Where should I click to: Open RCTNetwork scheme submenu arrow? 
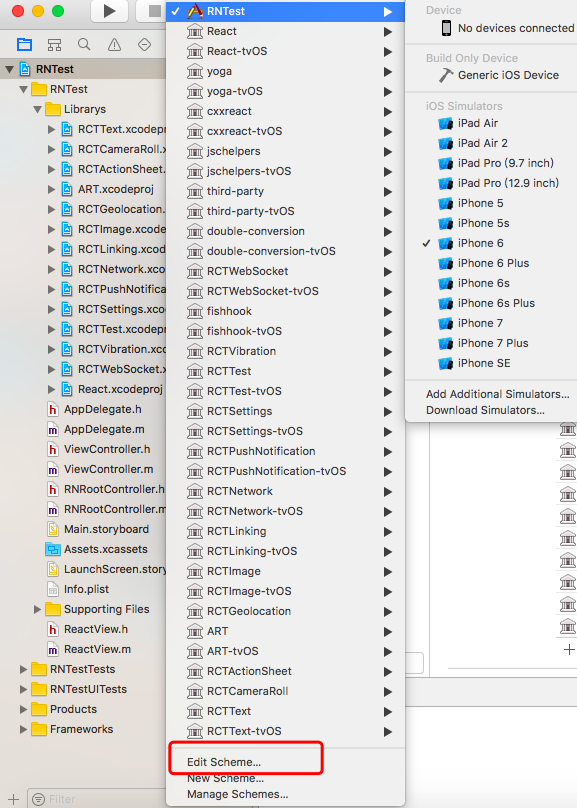pos(388,492)
